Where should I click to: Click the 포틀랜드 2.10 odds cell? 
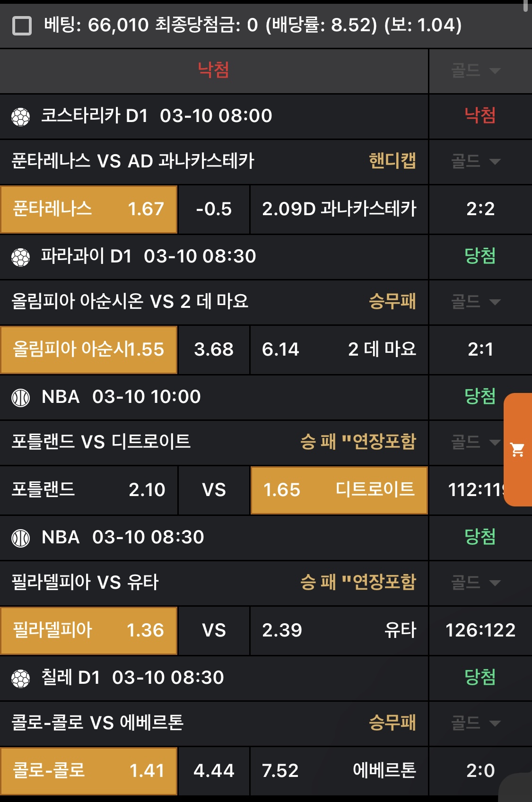click(x=89, y=490)
